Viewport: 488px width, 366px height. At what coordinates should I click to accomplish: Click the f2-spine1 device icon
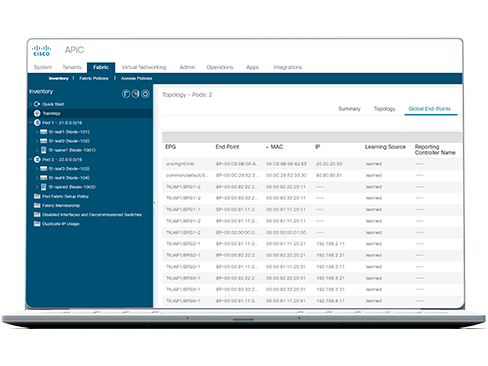pos(44,150)
